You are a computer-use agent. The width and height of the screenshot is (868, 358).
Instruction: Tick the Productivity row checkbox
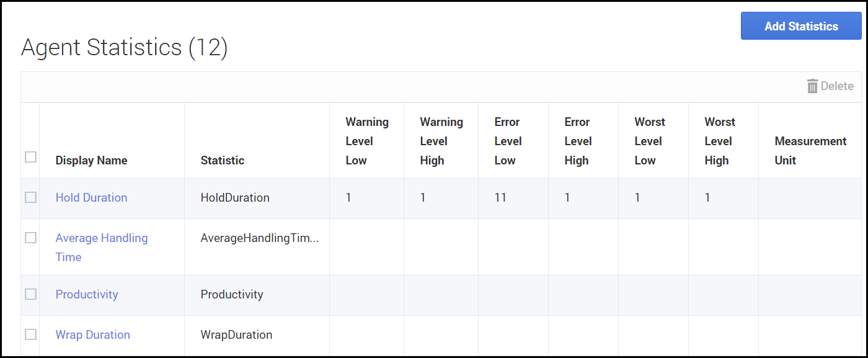point(30,294)
